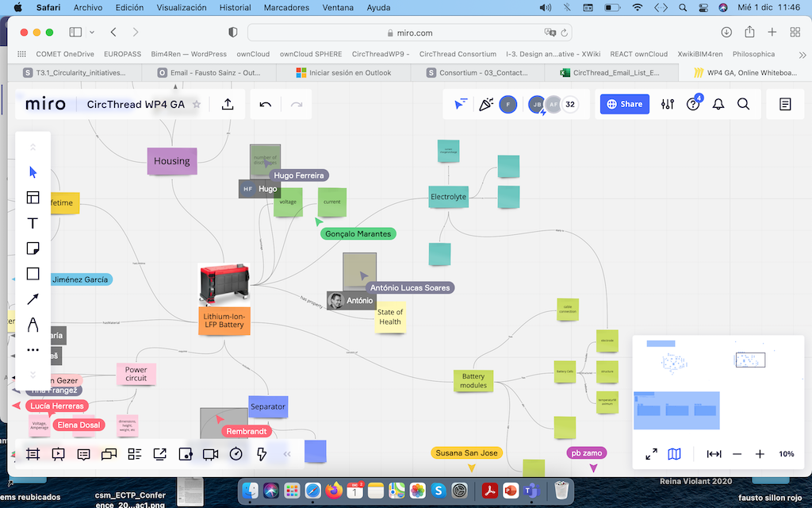
Task: Open the help question mark icon
Action: [x=693, y=104]
